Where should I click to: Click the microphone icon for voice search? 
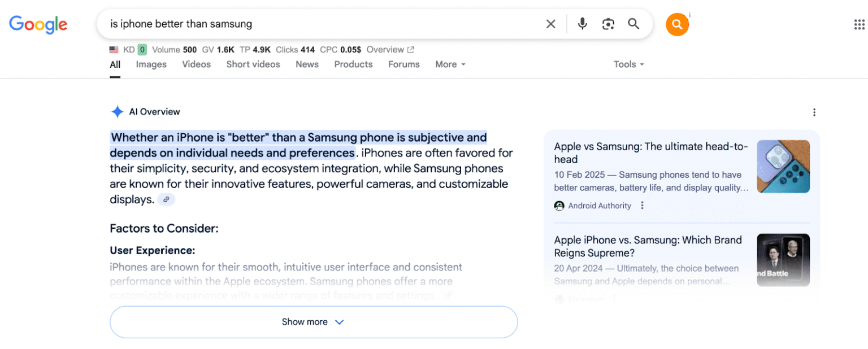582,24
